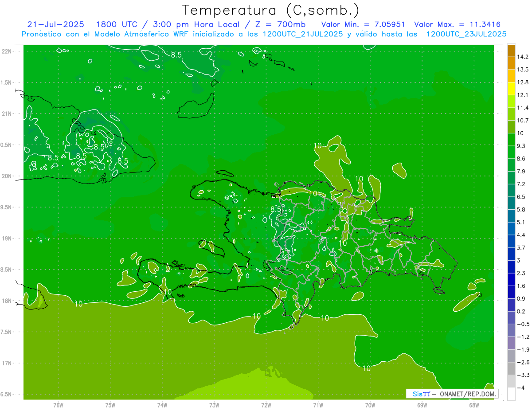
Task: Click the '74W' longitude axis label
Action: click(x=162, y=405)
